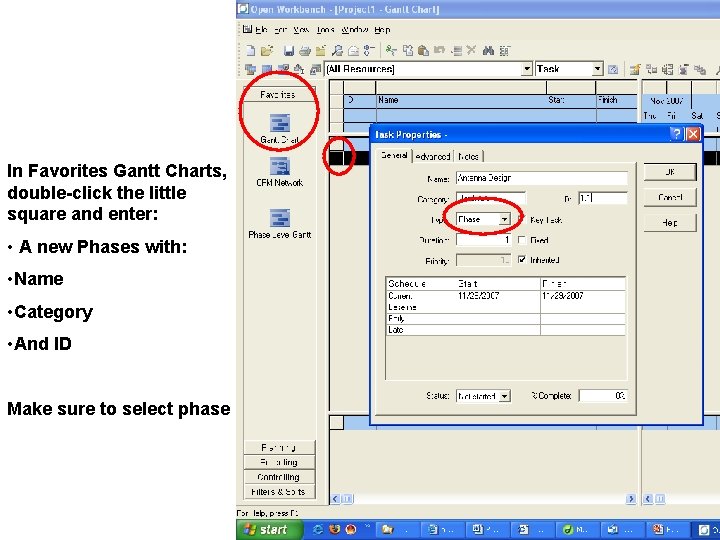Click the right horizontal scrollbar arrow of task grid
This screenshot has height=540, width=720.
point(631,499)
